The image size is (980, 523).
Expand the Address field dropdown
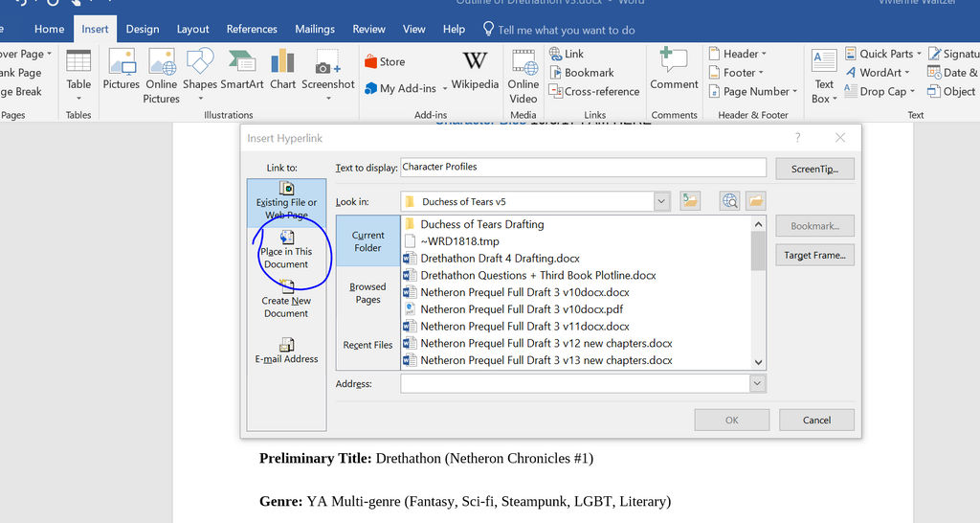click(757, 383)
